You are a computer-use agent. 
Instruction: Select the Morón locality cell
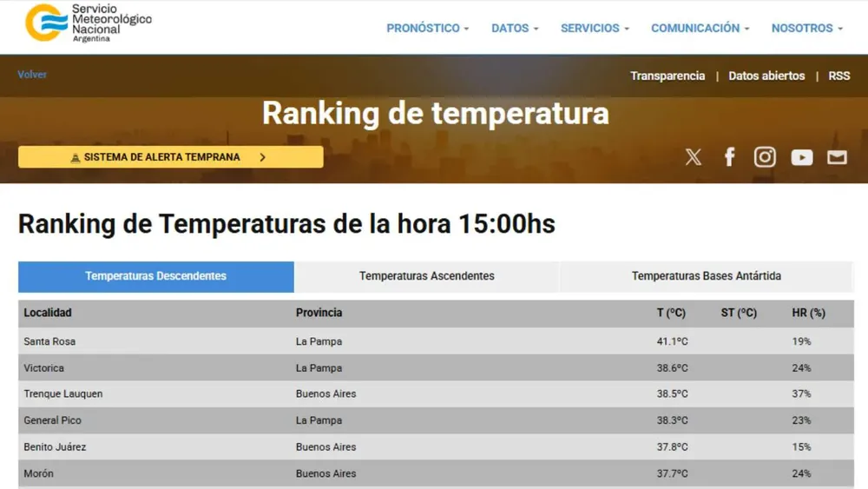click(x=38, y=473)
